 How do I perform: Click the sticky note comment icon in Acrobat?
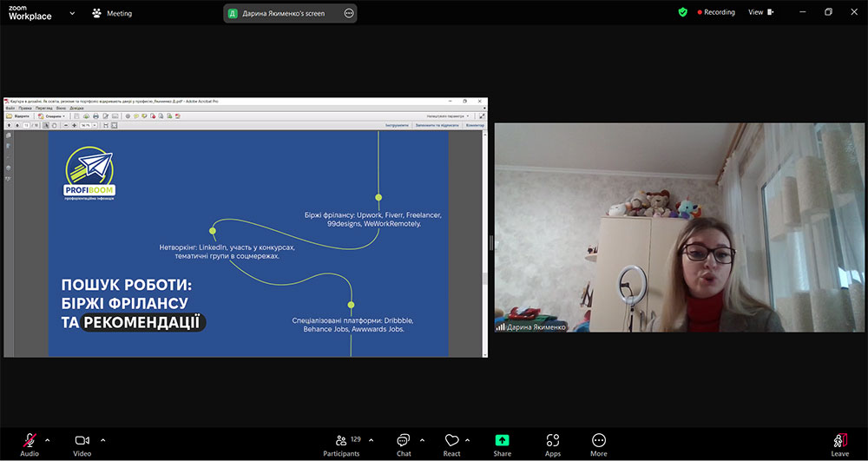136,116
